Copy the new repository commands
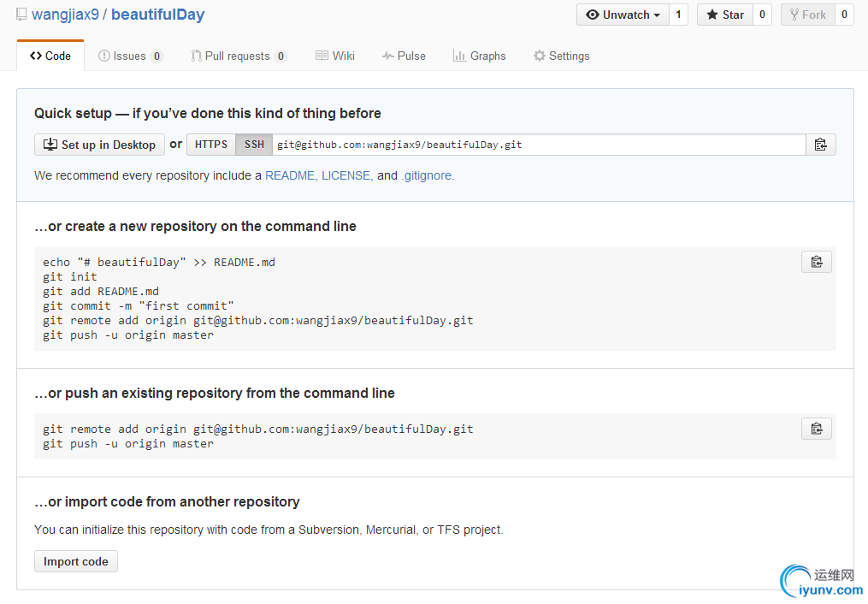Viewport: 868px width, 604px height. tap(816, 262)
